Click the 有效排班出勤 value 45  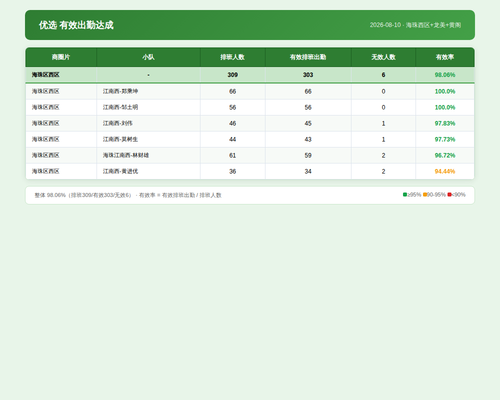tap(308, 123)
